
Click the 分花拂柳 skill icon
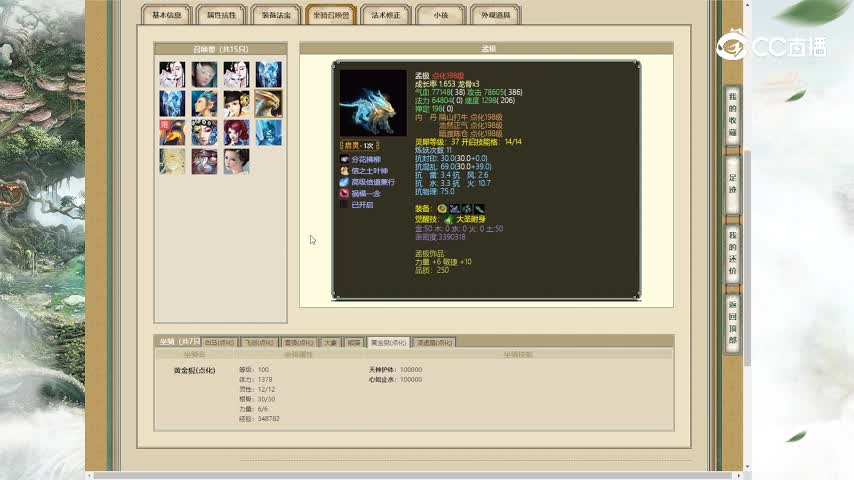pyautogui.click(x=344, y=159)
